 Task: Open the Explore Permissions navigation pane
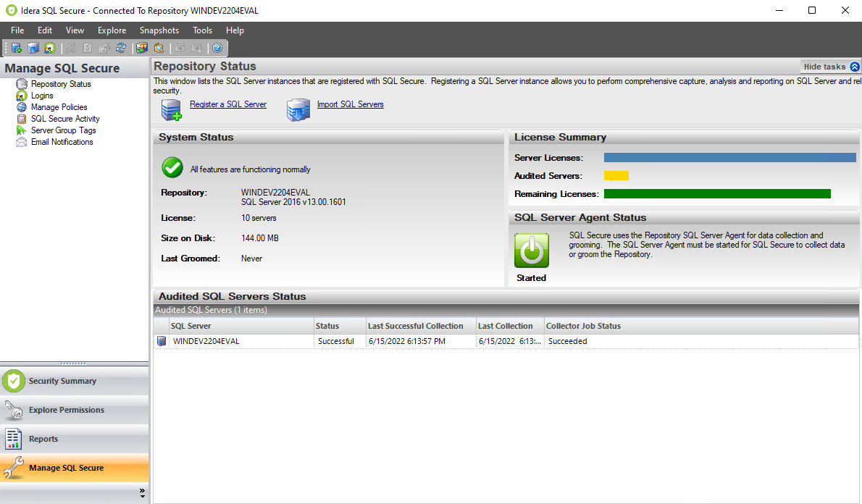(x=74, y=410)
